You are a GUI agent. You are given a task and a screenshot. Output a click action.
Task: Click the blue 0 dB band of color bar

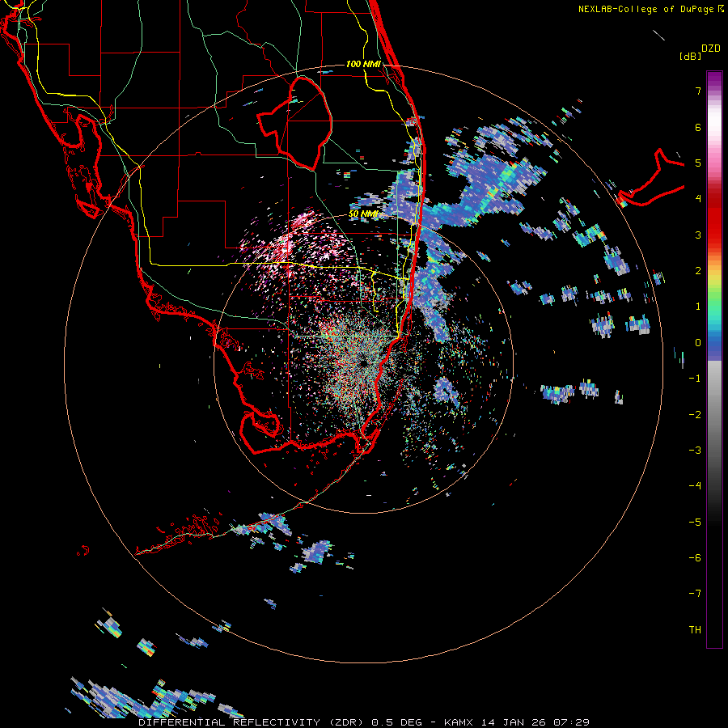(x=714, y=345)
